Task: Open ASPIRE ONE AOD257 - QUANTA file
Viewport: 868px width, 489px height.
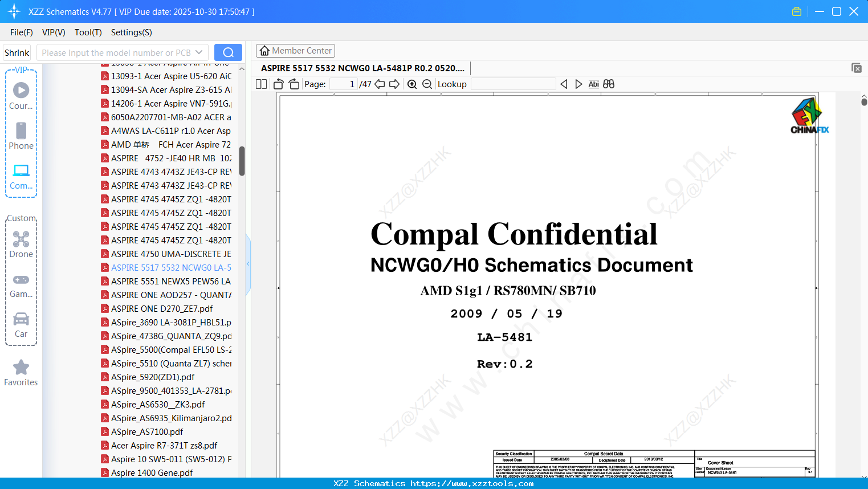Action: (x=166, y=295)
